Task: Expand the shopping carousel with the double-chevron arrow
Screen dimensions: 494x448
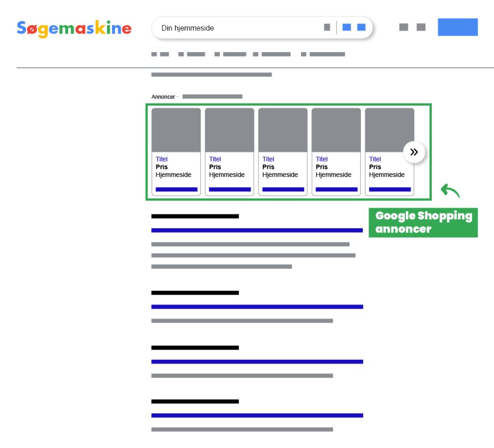Action: [x=413, y=151]
